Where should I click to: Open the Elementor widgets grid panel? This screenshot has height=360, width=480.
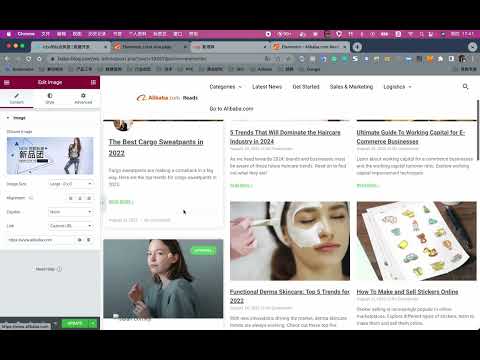point(93,82)
